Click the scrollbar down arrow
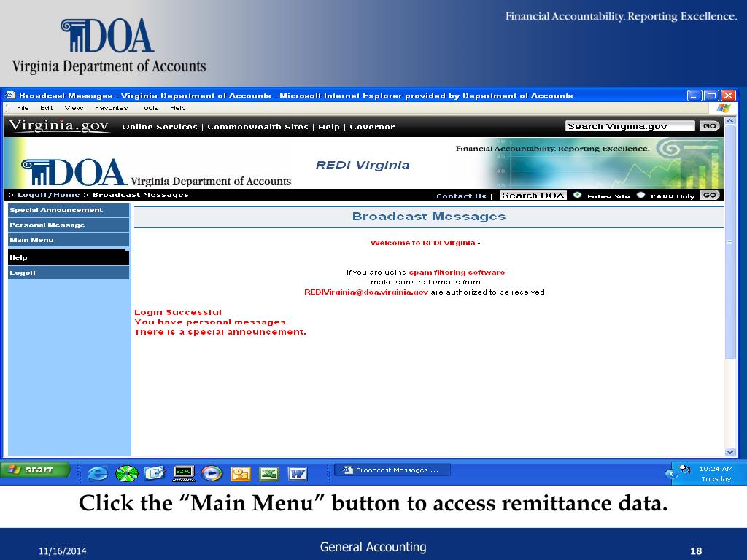Screen dimensions: 747x560 [x=729, y=452]
